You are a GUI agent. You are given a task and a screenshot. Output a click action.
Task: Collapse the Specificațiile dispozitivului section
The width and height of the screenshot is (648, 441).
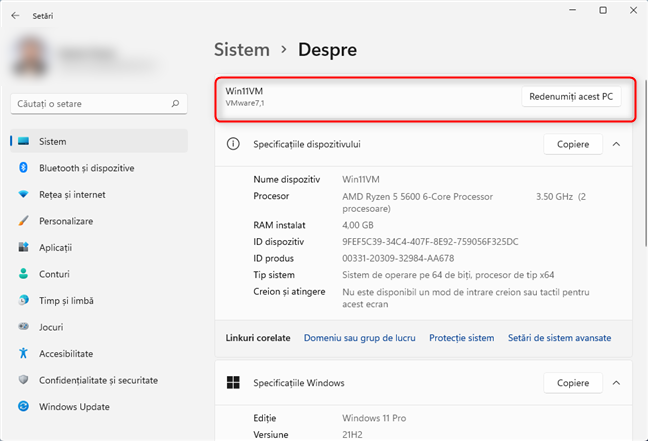[x=616, y=144]
